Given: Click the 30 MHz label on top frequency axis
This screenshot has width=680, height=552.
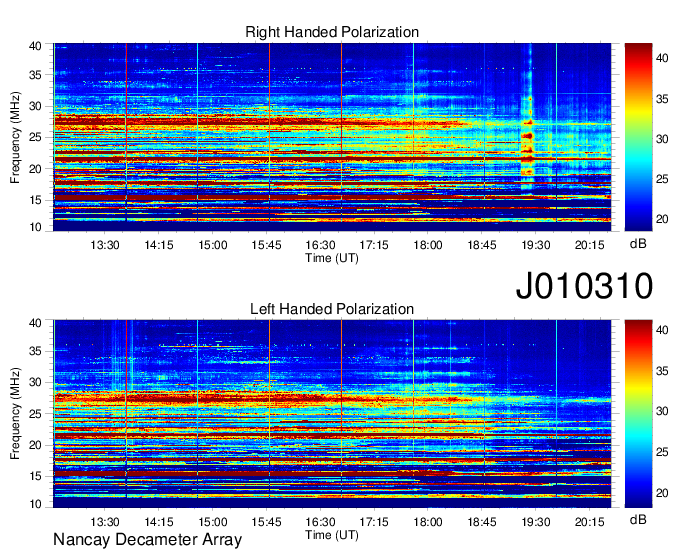Looking at the screenshot, I should pos(36,106).
